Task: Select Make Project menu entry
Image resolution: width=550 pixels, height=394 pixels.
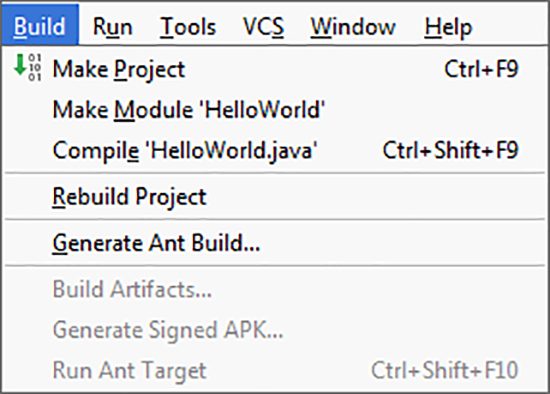Action: pos(275,69)
